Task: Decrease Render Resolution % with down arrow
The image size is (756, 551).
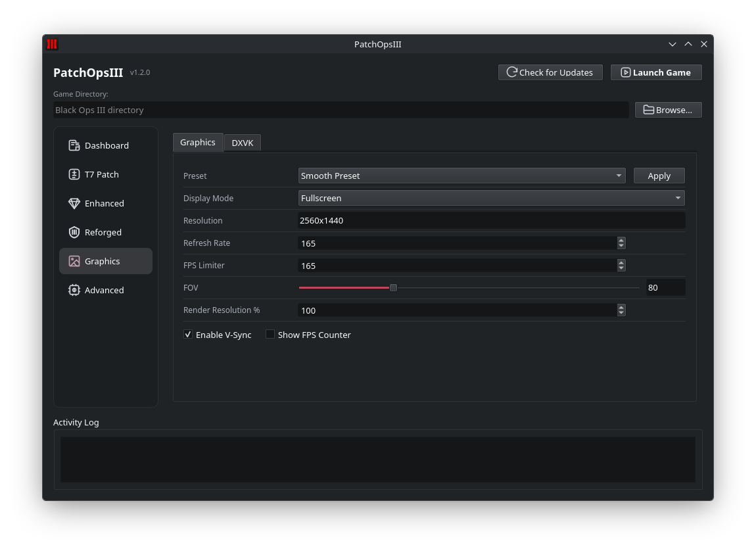Action: pos(621,313)
